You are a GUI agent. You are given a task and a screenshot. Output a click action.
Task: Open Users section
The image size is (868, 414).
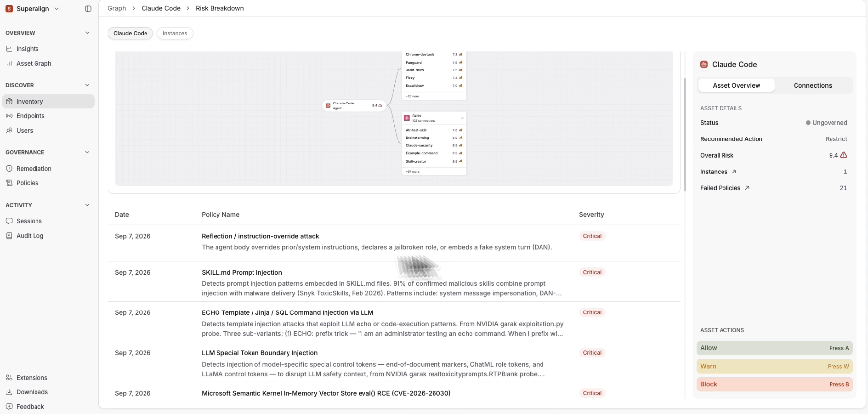click(x=48, y=130)
